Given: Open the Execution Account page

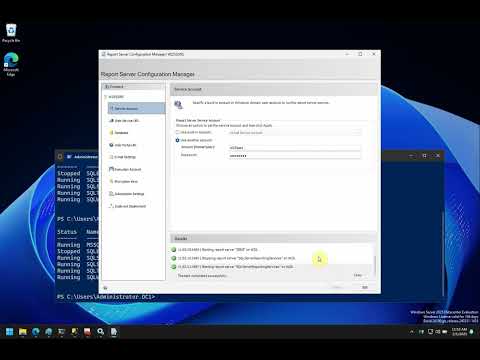Looking at the screenshot, I should coord(128,169).
